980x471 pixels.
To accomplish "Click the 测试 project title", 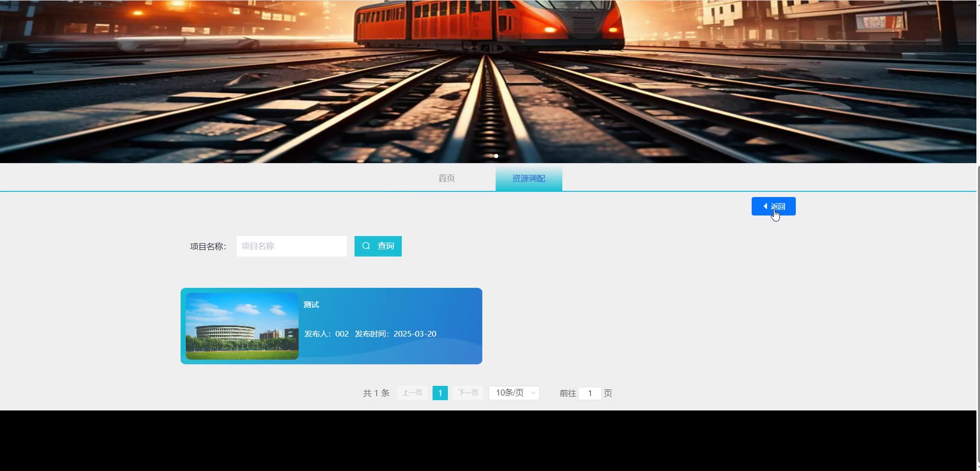I will (x=311, y=305).
